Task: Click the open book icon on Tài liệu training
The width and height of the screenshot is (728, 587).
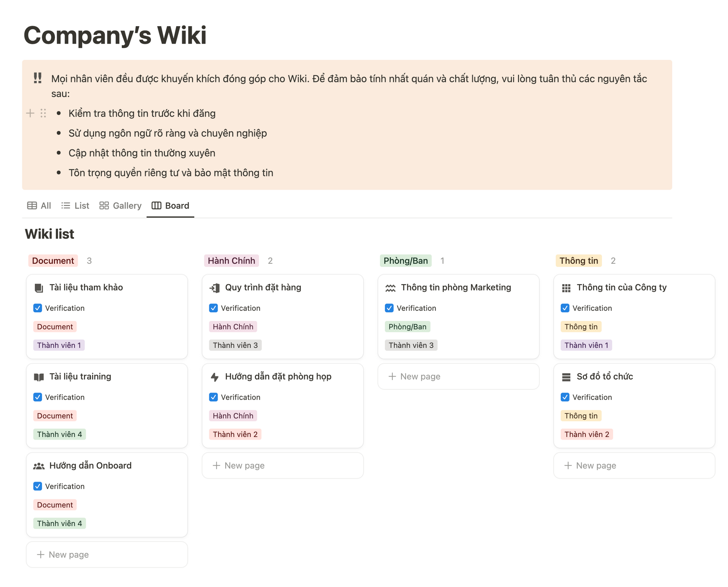Action: 39,376
